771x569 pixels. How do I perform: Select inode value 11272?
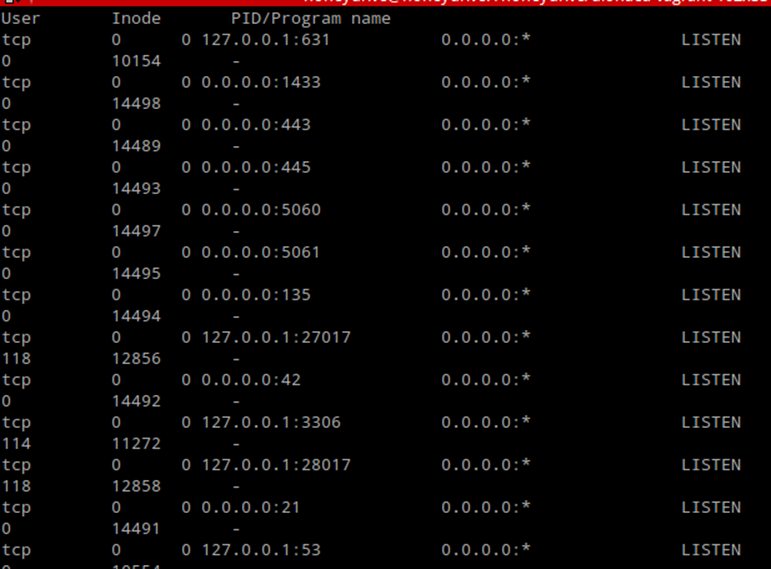point(136,444)
